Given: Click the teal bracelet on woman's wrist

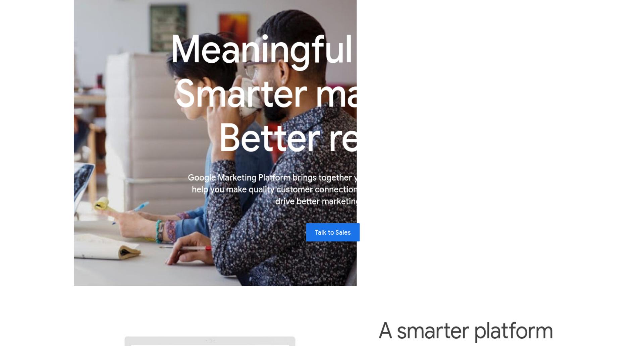Looking at the screenshot, I should click(158, 231).
